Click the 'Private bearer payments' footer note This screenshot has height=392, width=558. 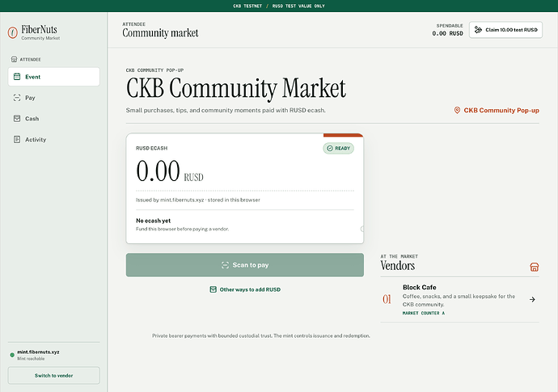tap(261, 335)
